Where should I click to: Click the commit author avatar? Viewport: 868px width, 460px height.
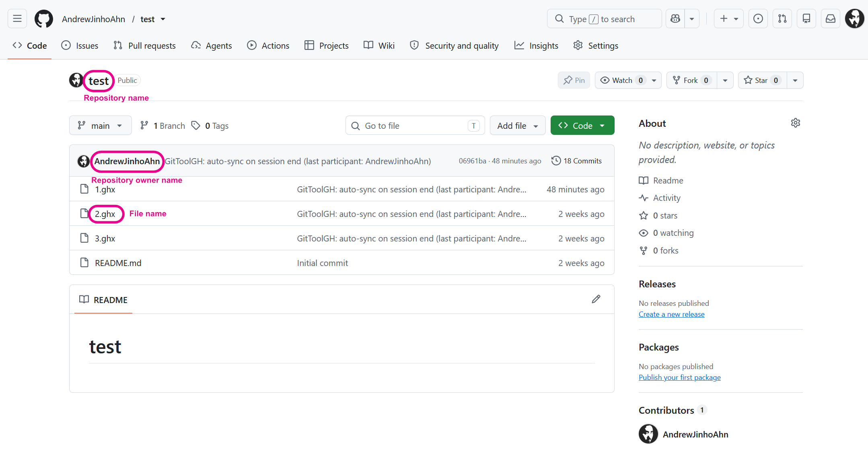click(x=83, y=161)
